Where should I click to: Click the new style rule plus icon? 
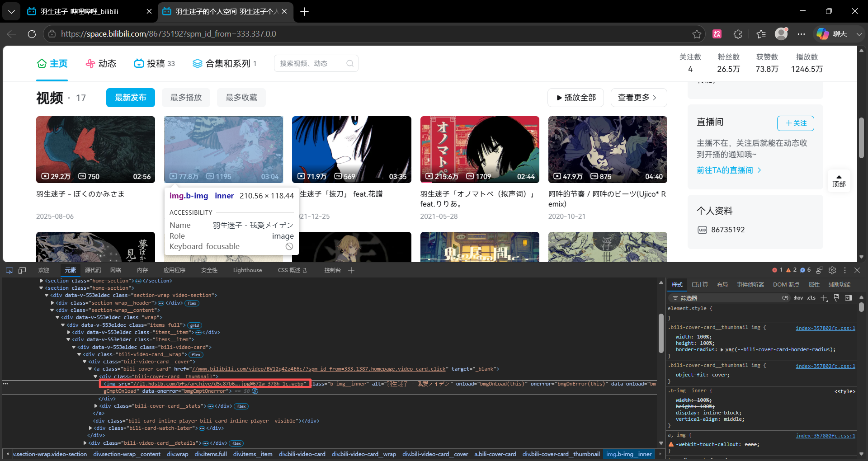coord(824,298)
